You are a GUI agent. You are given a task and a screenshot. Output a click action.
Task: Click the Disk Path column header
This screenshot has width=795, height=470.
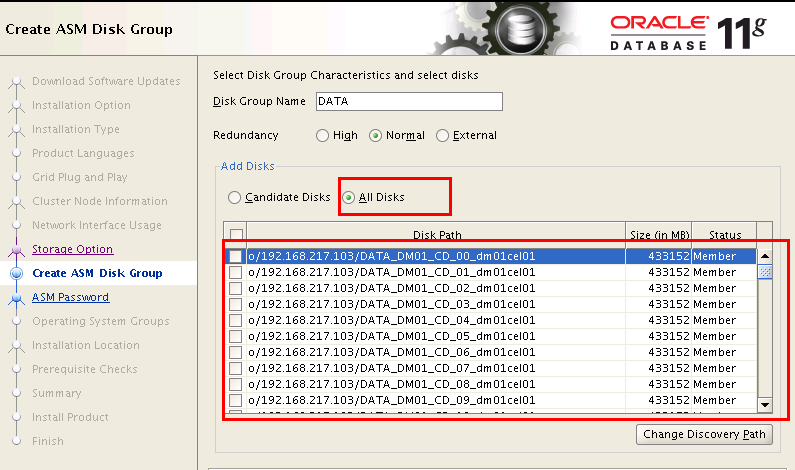point(437,235)
